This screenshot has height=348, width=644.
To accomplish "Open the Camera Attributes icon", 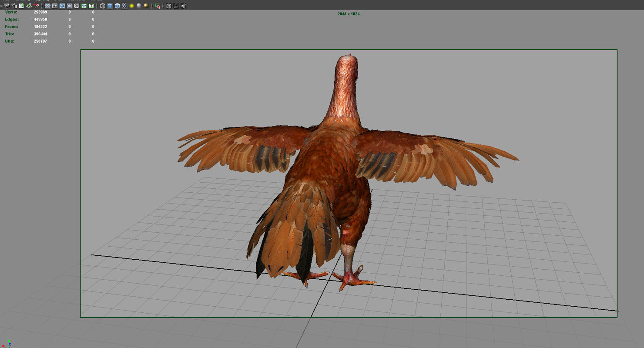I will point(14,6).
